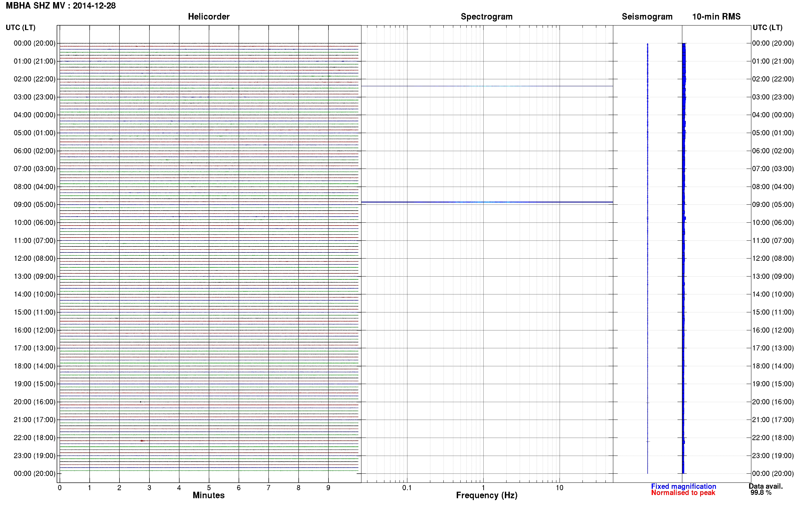The width and height of the screenshot is (812, 508).
Task: Click "03:00 (23:00)" on the left time axis
Action: click(35, 97)
